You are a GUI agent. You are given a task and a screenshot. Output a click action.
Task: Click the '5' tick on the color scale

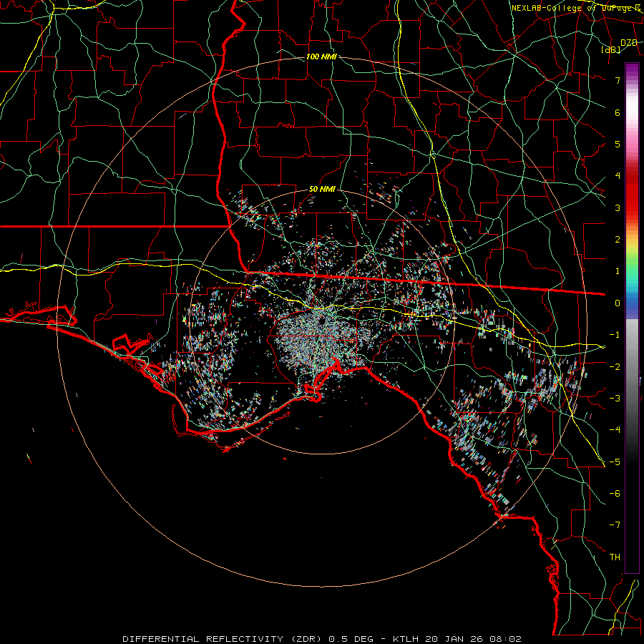[618, 144]
